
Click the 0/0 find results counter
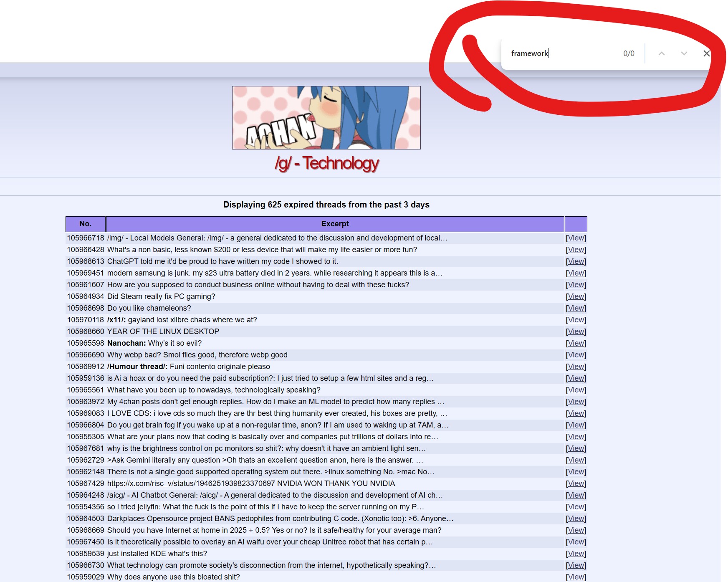coord(629,53)
